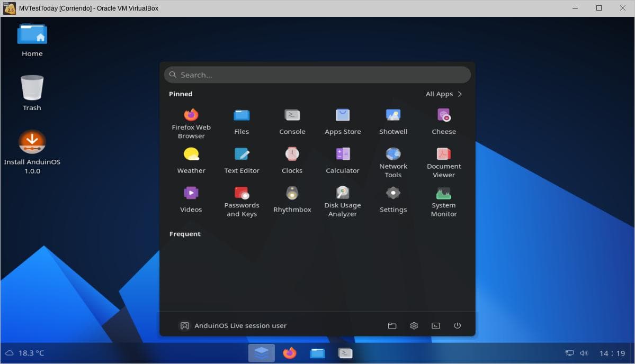Viewport: 635px width, 364px height.
Task: Click the weather 18.3 °C indicator
Action: point(24,353)
